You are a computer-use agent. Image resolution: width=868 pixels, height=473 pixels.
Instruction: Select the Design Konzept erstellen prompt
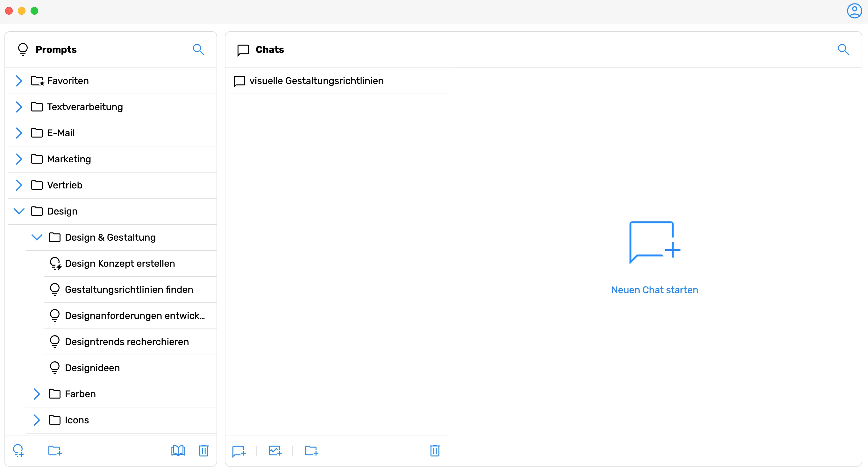120,264
